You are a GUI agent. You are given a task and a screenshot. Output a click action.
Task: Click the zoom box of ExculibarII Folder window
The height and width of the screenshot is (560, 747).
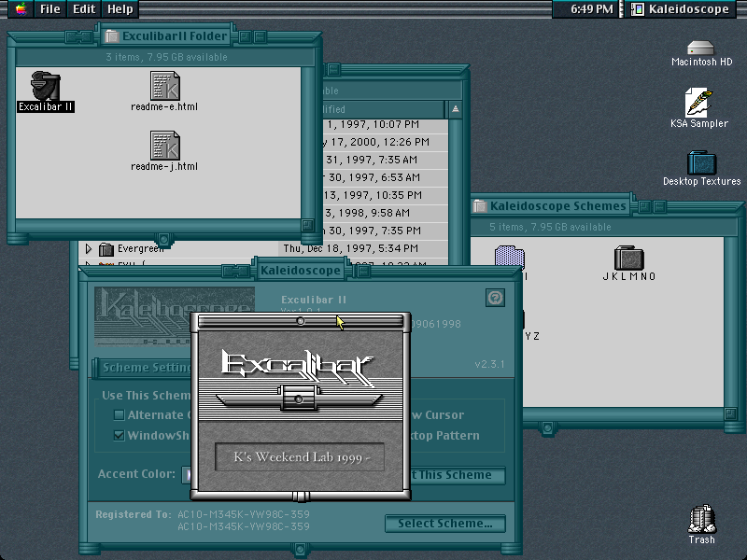[x=245, y=36]
